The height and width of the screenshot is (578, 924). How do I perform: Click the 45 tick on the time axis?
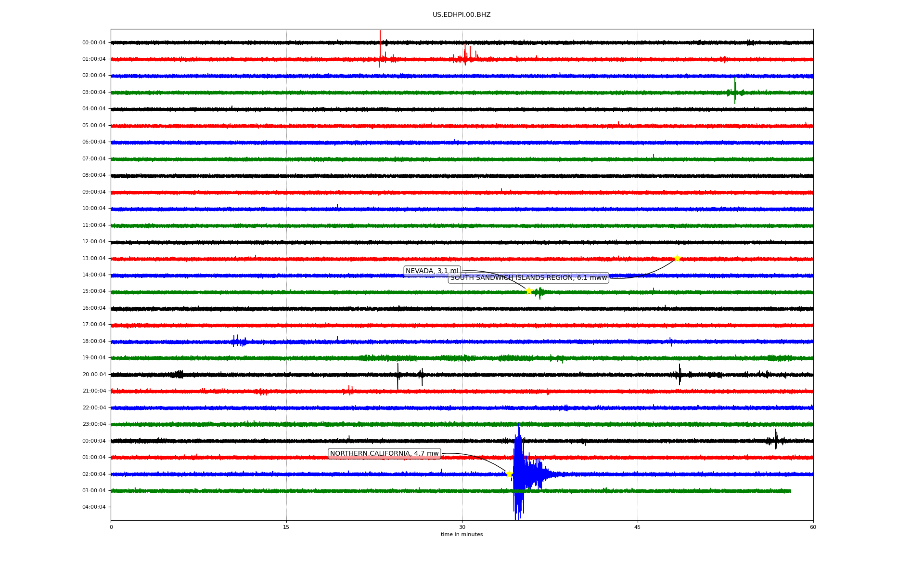click(638, 527)
